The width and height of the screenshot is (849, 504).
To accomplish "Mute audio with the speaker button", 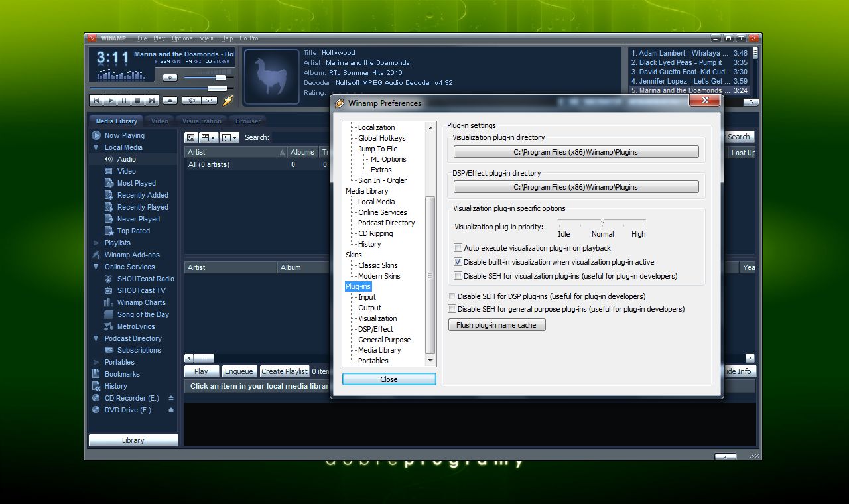I will click(x=170, y=78).
